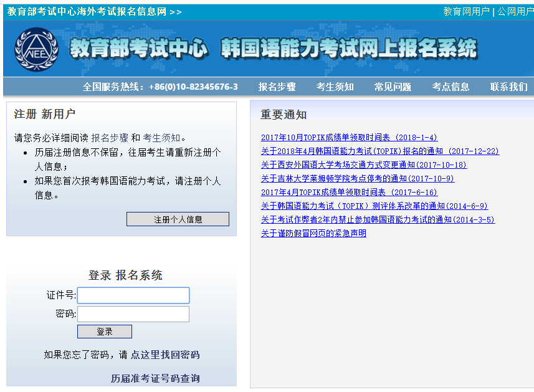Image resolution: width=534 pixels, height=392 pixels.
Task: Open 2018年4月韩国语能力考试报名 notice
Action: tap(379, 151)
